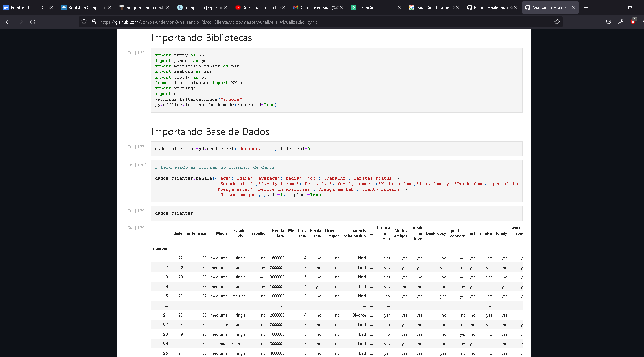Close the Como funciona YouTube tab
The width and height of the screenshot is (644, 357).
(x=284, y=7)
